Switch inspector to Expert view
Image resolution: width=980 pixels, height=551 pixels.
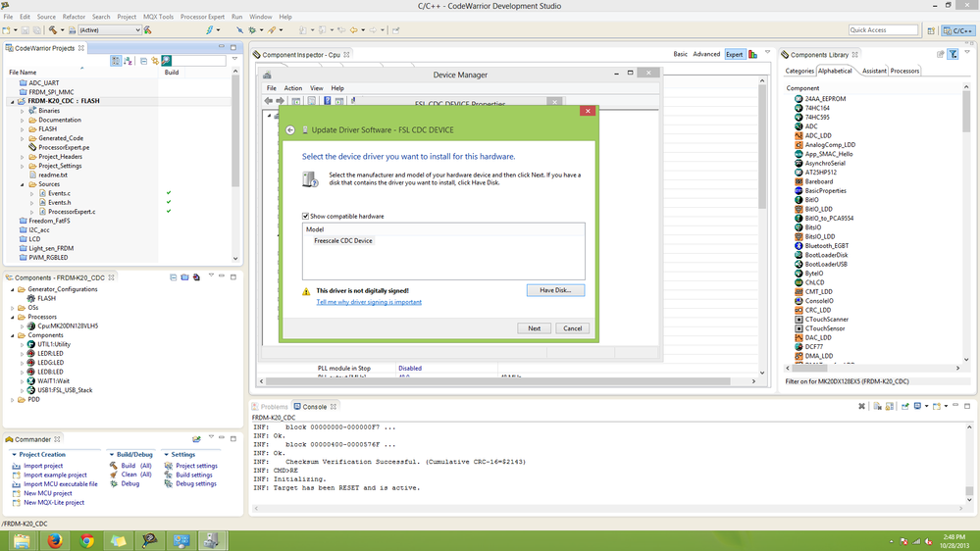(x=735, y=54)
